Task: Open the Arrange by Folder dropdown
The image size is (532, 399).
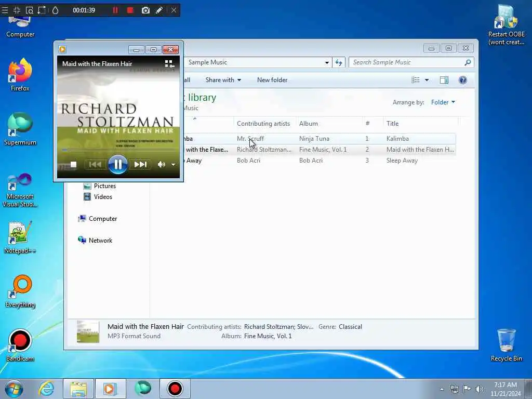Action: click(443, 102)
